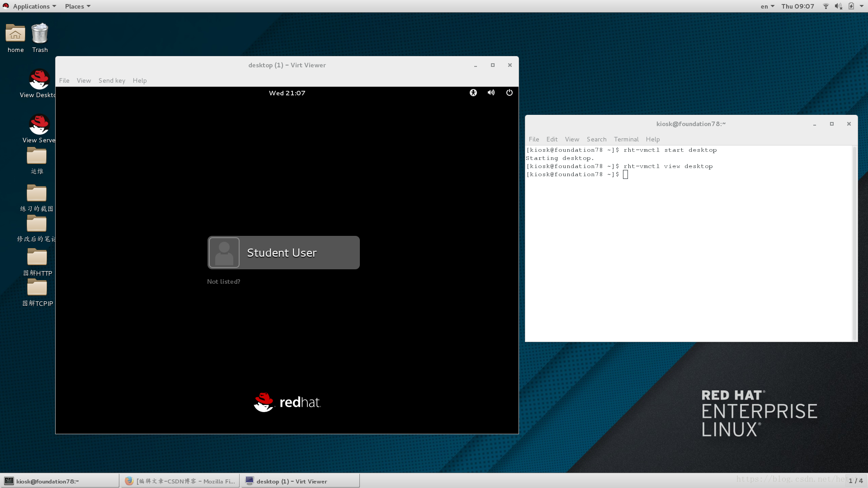868x488 pixels.
Task: Switch to Mozilla Firefox taskbar entry
Action: click(180, 481)
